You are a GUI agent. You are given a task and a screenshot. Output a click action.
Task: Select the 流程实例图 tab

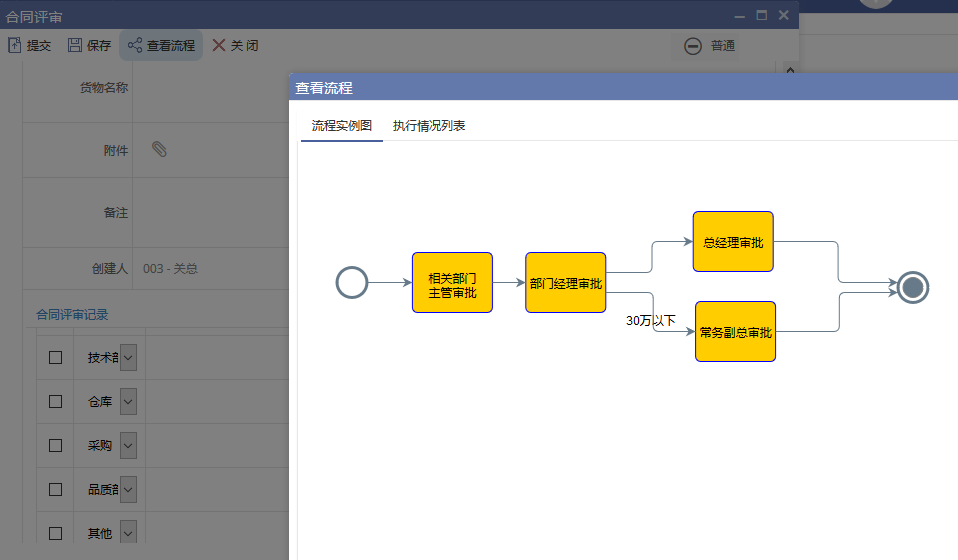[341, 126]
